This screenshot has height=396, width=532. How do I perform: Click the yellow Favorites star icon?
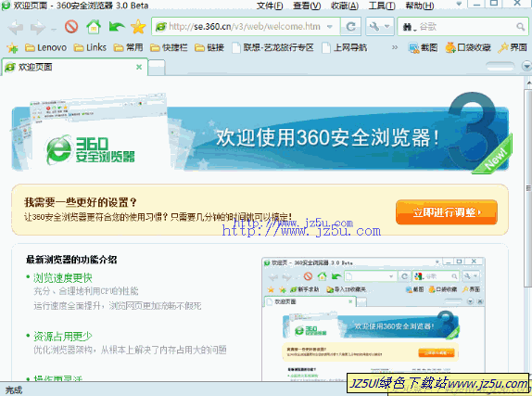[138, 27]
